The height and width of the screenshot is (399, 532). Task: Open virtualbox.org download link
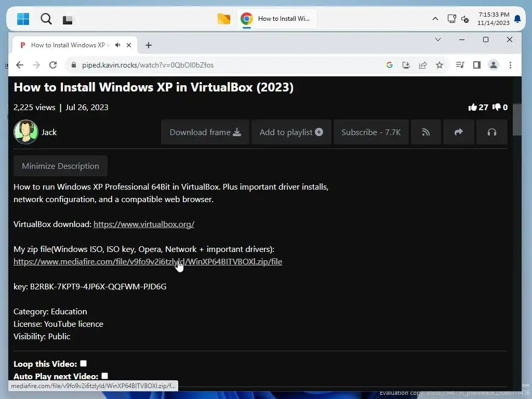pyautogui.click(x=144, y=224)
